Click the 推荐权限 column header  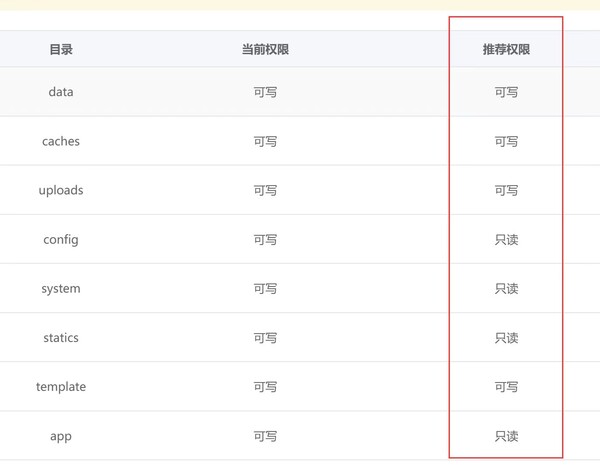click(x=506, y=49)
